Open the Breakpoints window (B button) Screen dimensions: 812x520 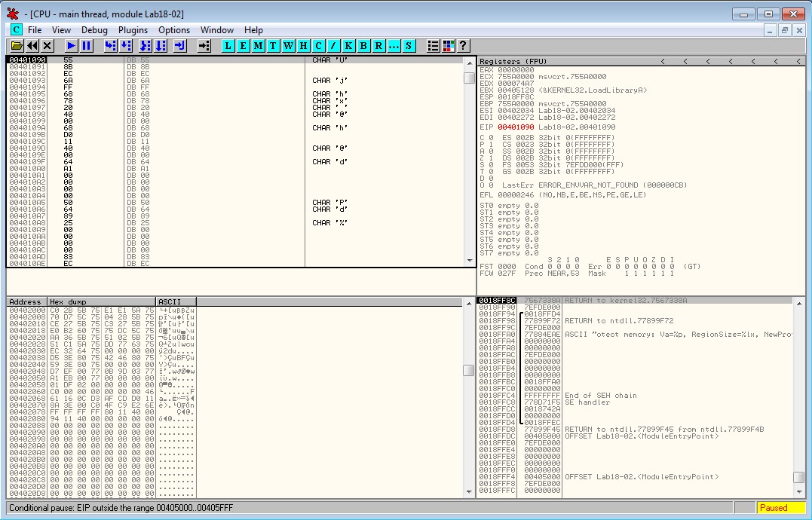[364, 46]
